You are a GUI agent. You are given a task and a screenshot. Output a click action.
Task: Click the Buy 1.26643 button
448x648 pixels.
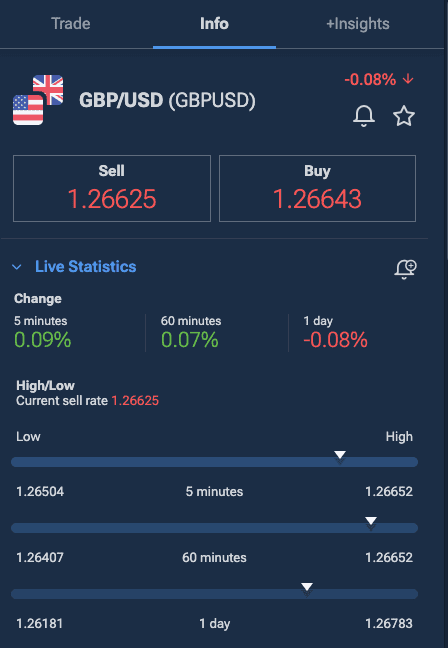click(317, 188)
